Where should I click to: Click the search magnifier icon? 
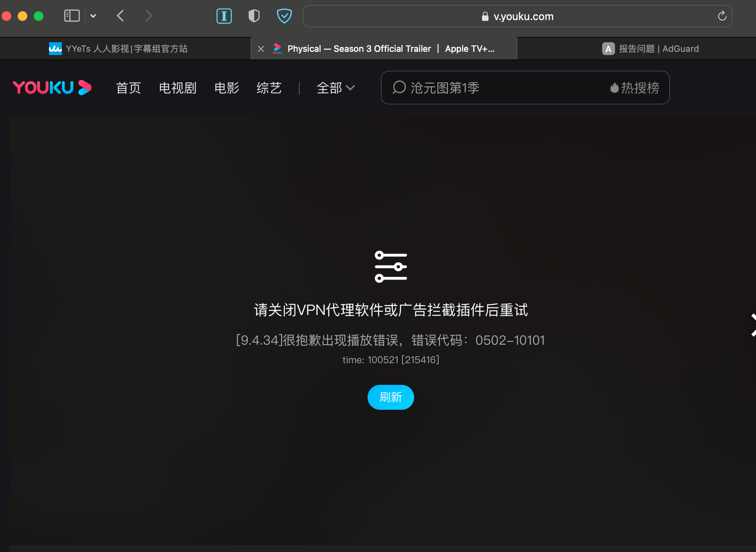pyautogui.click(x=399, y=88)
